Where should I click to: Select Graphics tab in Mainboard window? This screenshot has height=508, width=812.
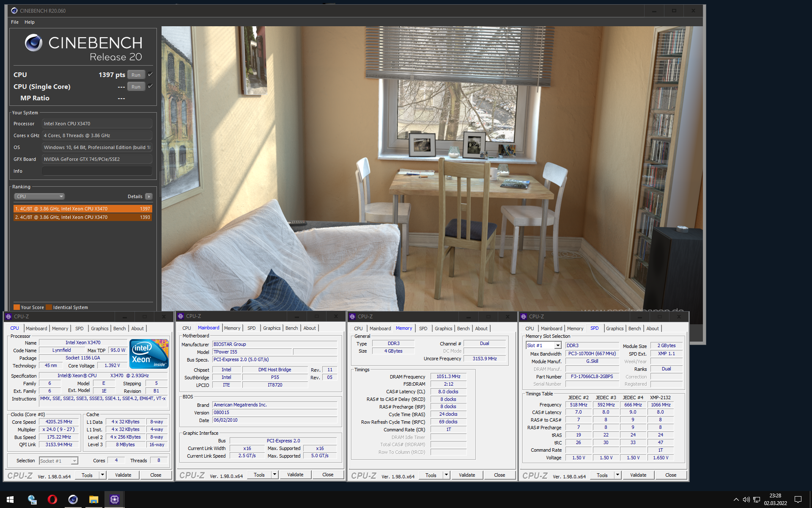pyautogui.click(x=272, y=328)
